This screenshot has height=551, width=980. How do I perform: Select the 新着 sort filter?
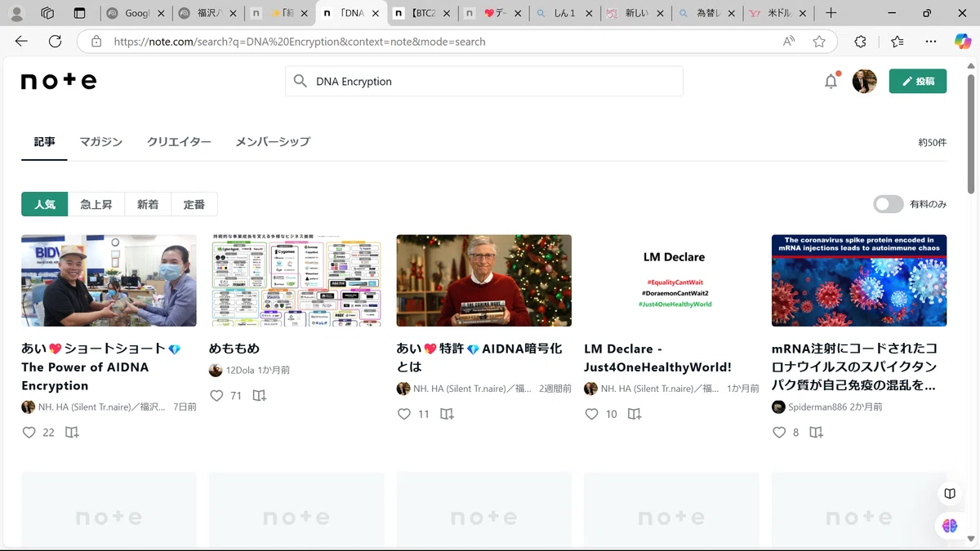[148, 204]
